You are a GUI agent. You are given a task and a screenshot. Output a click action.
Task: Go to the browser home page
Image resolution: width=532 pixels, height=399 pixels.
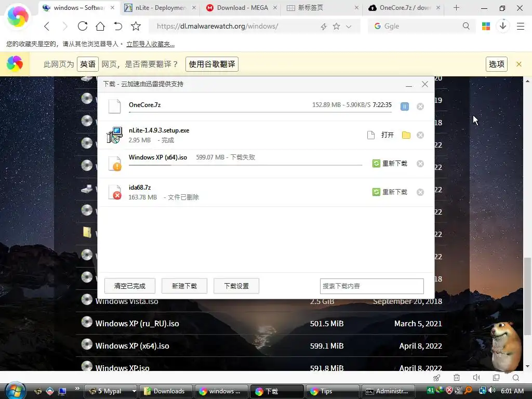click(x=100, y=26)
